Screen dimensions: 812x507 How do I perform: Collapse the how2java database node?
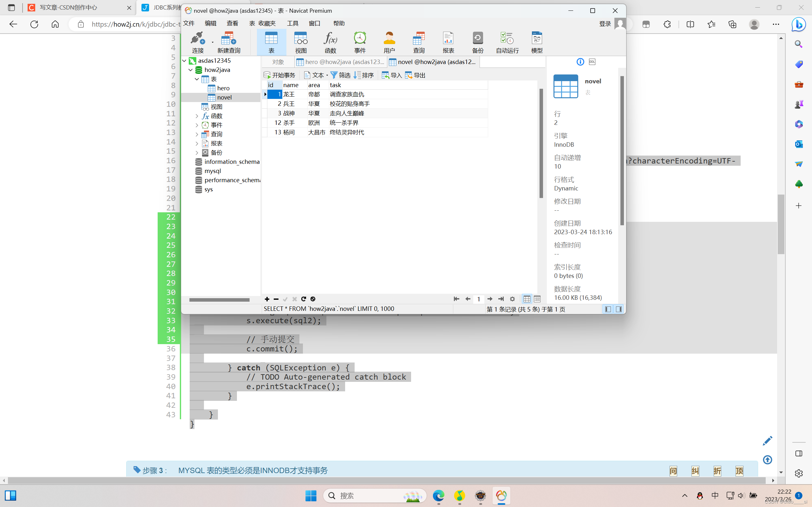[191, 70]
